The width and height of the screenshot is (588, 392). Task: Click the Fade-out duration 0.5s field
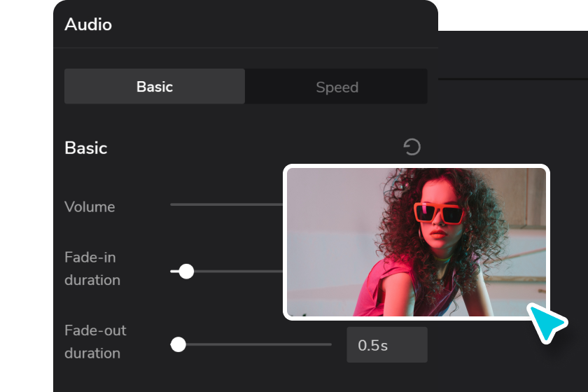click(387, 344)
